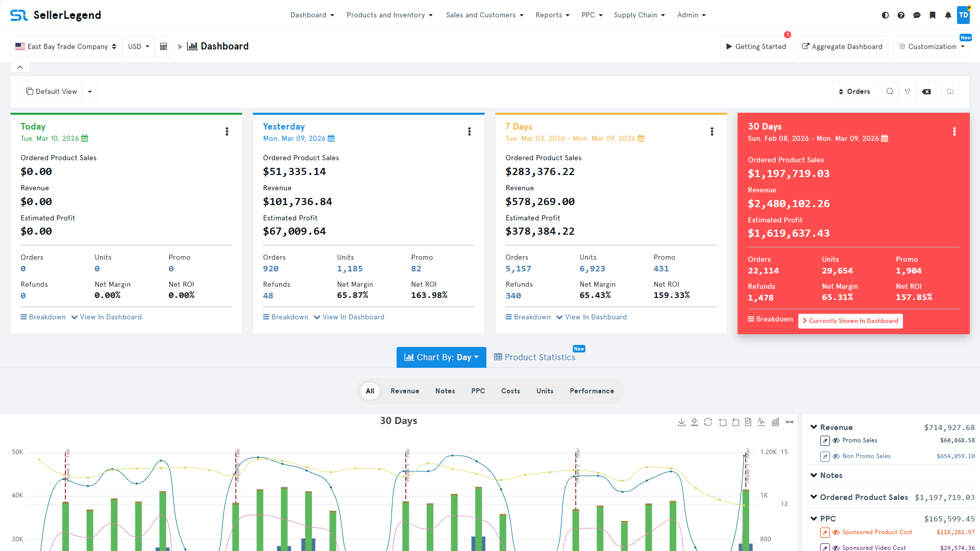The height and width of the screenshot is (551, 980).
Task: Open the Chart By: Day dropdown
Action: point(441,357)
